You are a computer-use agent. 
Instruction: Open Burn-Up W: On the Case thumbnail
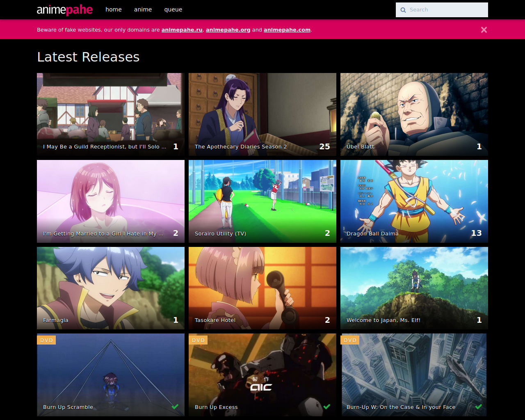[x=414, y=375]
